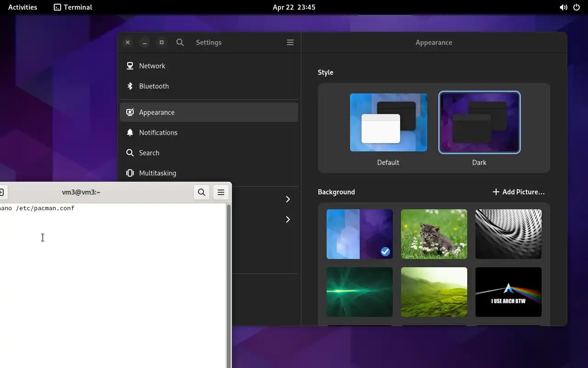Select the kitten in grass wallpaper

click(434, 234)
